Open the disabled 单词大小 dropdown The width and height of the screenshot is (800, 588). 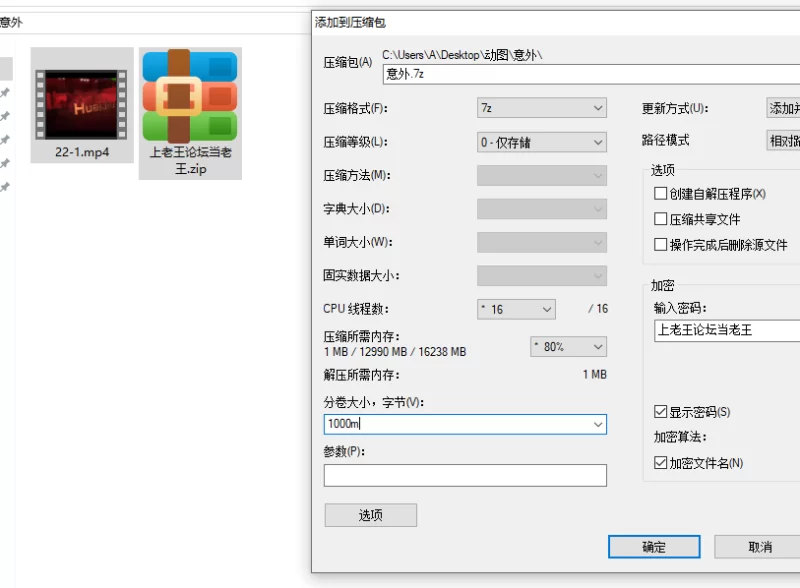(542, 242)
